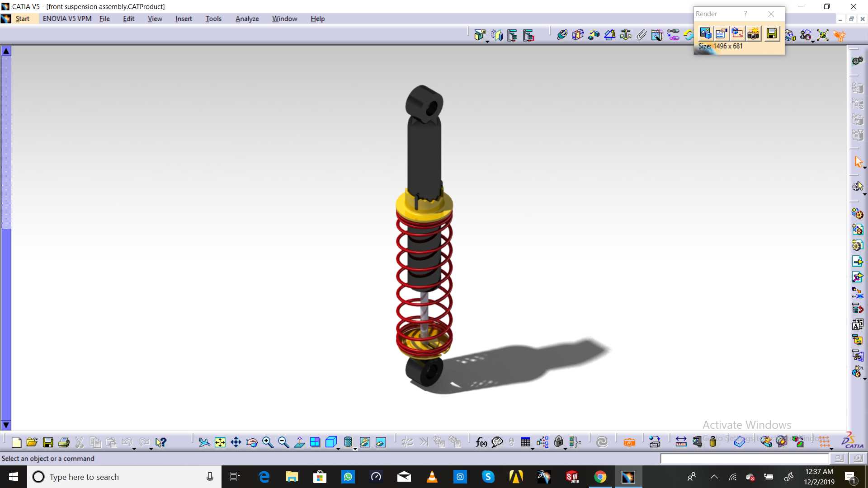Open the Windows Start button
The image size is (868, 488).
pos(13,477)
